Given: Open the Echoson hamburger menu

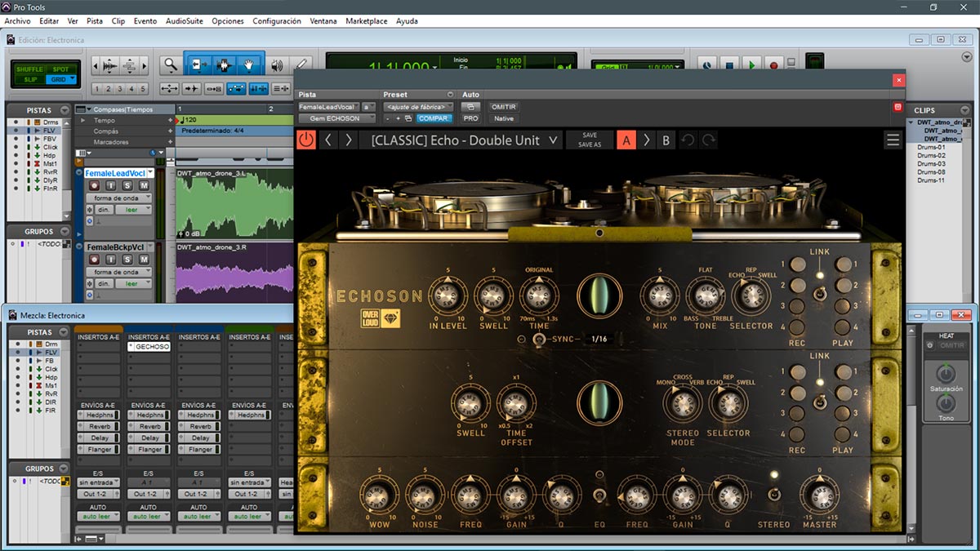Looking at the screenshot, I should 893,140.
